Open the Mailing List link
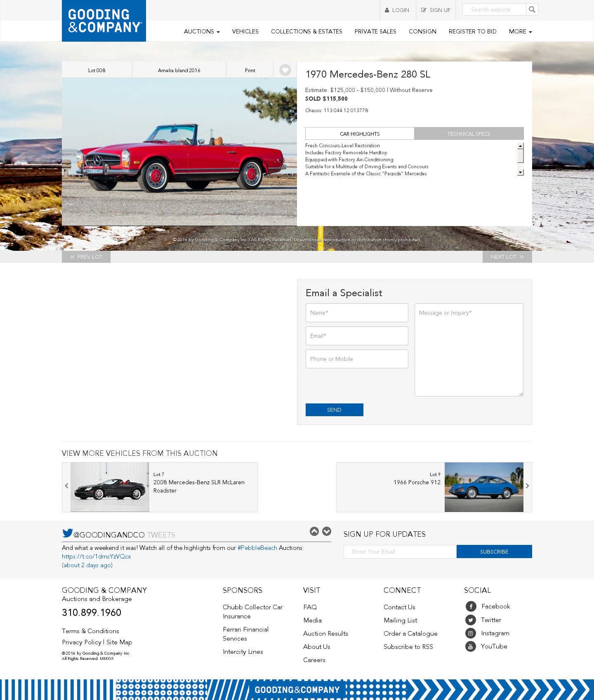594x700 pixels. [400, 620]
